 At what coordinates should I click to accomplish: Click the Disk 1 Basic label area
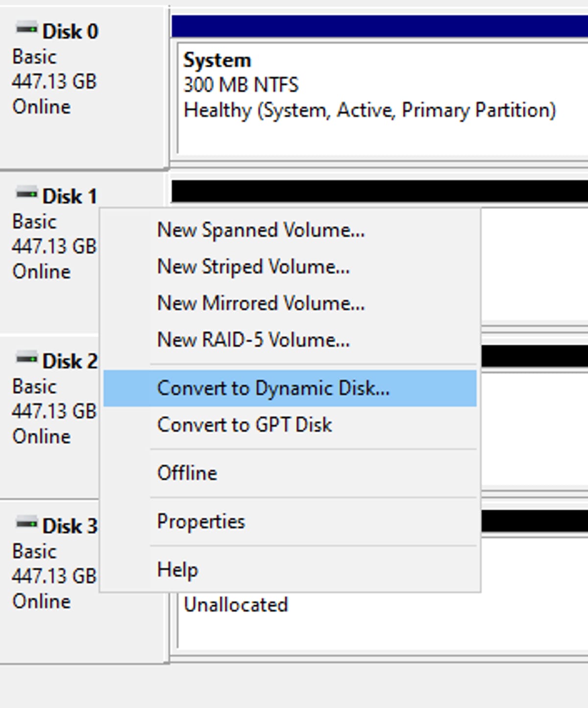[x=34, y=222]
